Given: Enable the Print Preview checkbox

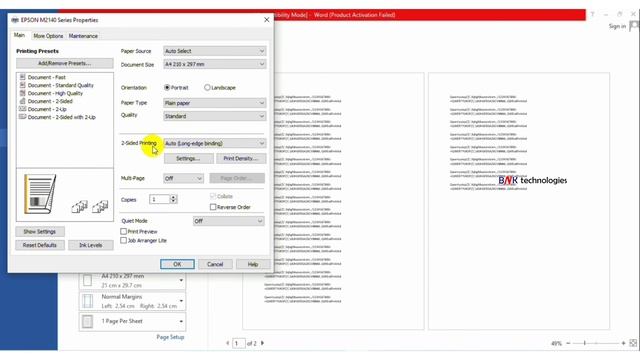Looking at the screenshot, I should (123, 231).
